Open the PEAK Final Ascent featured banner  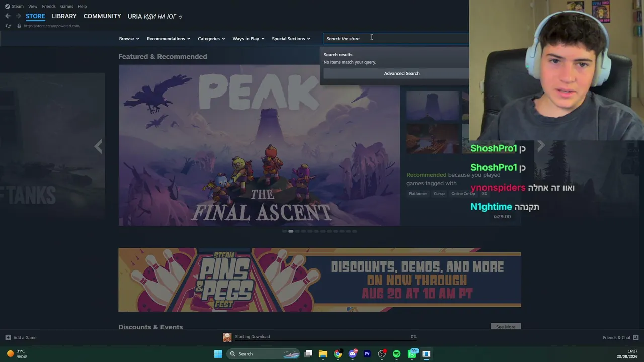click(259, 145)
